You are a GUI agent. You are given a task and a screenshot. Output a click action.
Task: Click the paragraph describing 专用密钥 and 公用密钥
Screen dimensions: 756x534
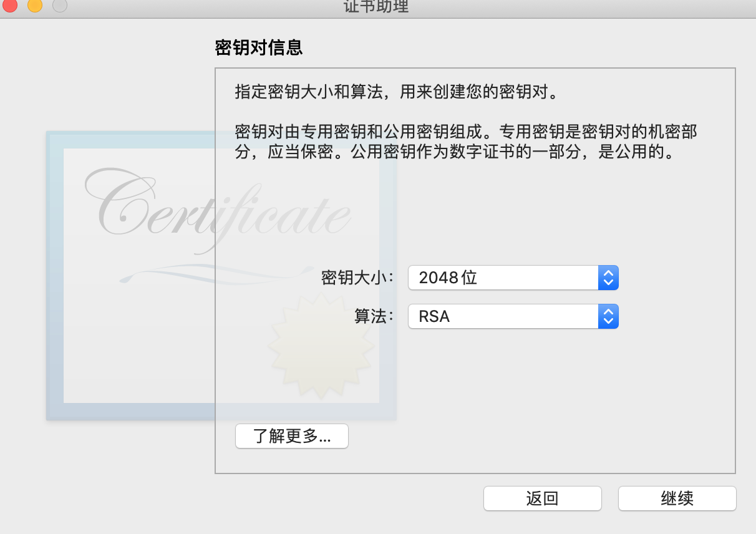coord(466,142)
